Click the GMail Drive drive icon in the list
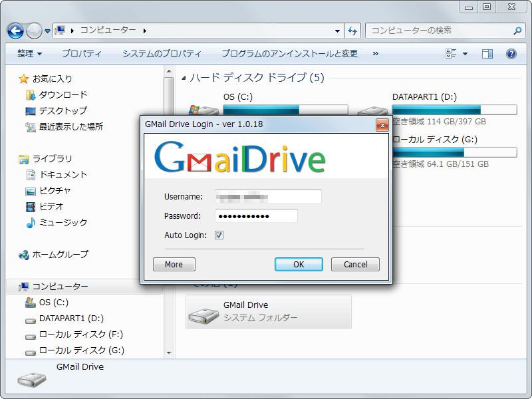The width and height of the screenshot is (532, 399). pyautogui.click(x=203, y=315)
